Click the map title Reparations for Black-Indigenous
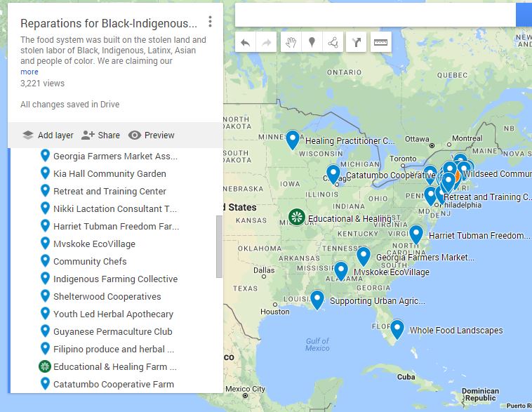Viewport: 532px width, 412px height. pyautogui.click(x=109, y=23)
